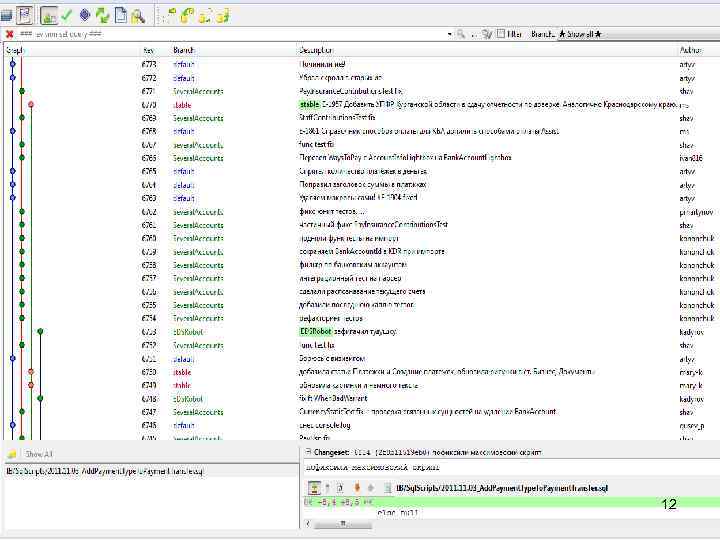720x540 pixels.
Task: Select revision 6748 fix WhenBadWarrant row
Action: tap(360, 399)
